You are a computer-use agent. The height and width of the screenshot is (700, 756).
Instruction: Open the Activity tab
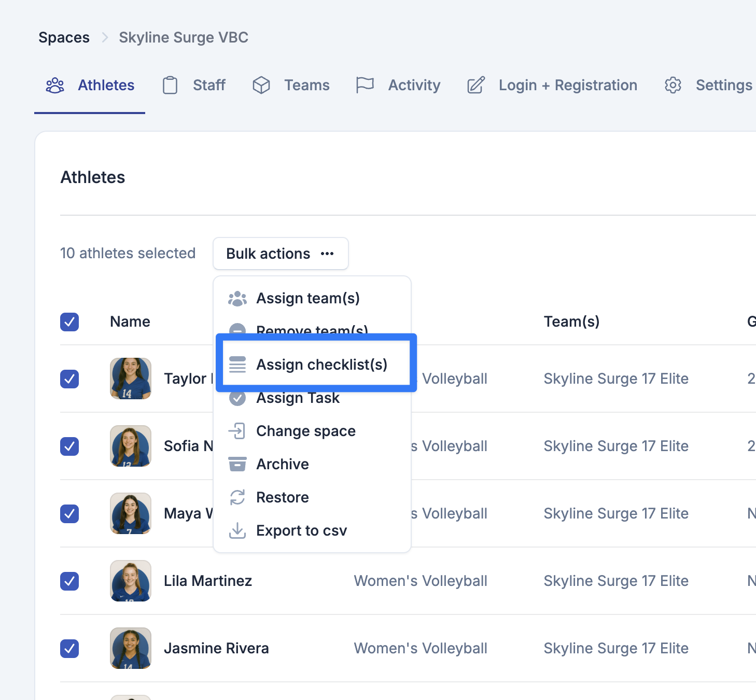coord(398,85)
